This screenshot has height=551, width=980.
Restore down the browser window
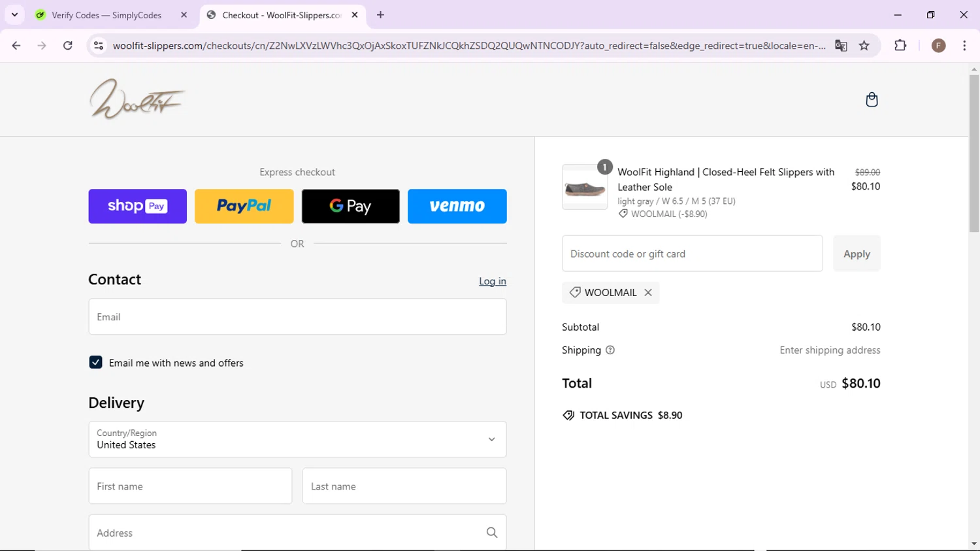930,15
